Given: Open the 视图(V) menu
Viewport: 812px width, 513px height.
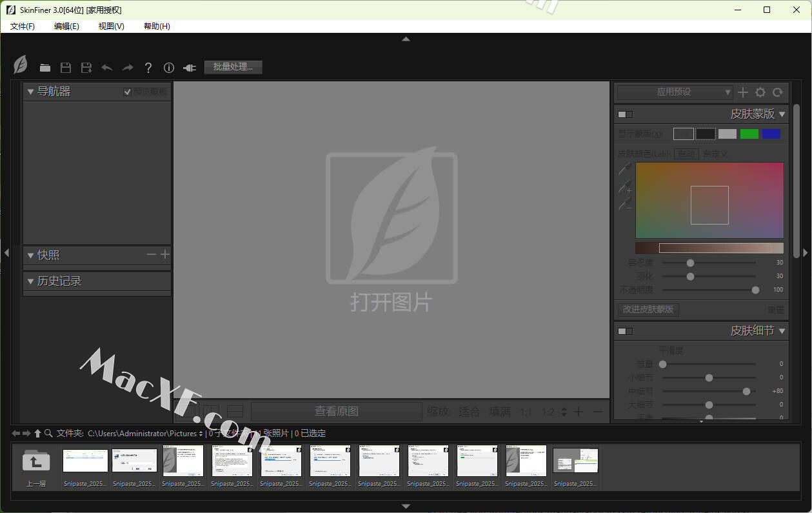Looking at the screenshot, I should click(111, 26).
